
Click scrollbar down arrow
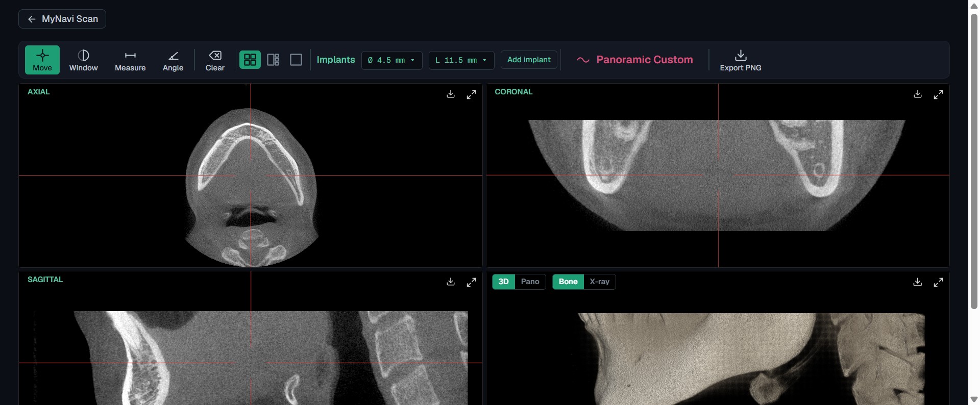[974, 399]
